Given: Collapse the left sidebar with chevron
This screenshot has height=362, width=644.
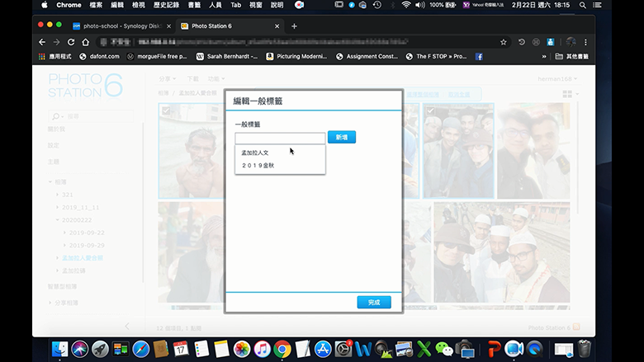Looking at the screenshot, I should [127, 327].
